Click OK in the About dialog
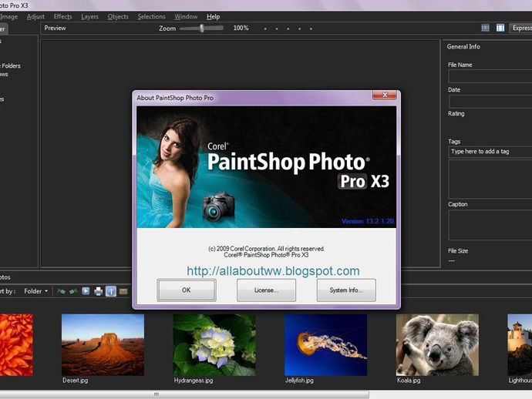Screen dimensions: 532x399 pyautogui.click(x=187, y=290)
